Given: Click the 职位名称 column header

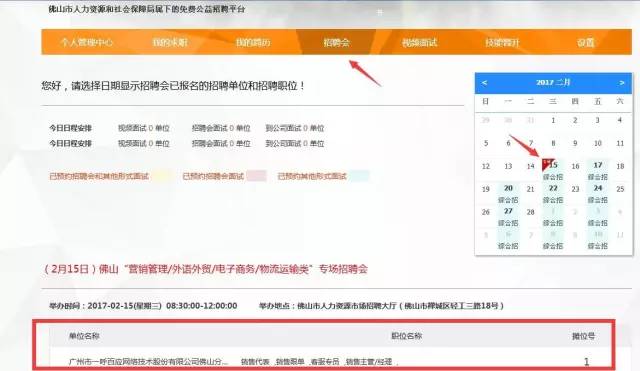Looking at the screenshot, I should coord(407,336).
